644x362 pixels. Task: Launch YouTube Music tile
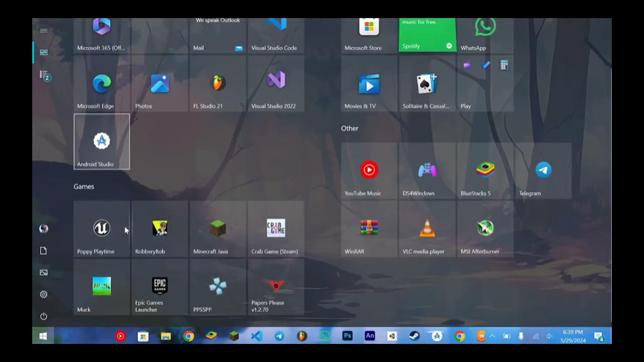click(x=369, y=171)
